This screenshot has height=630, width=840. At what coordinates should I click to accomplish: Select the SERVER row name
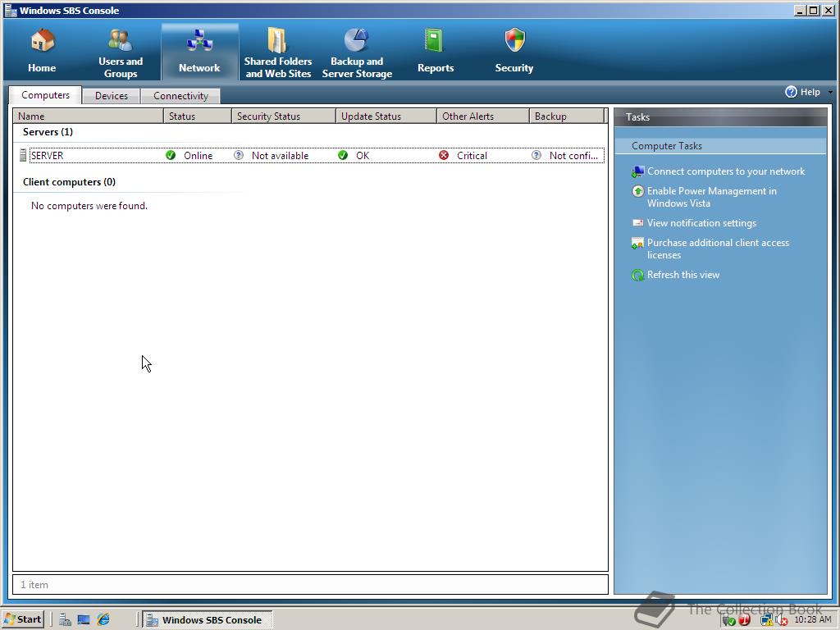(47, 155)
